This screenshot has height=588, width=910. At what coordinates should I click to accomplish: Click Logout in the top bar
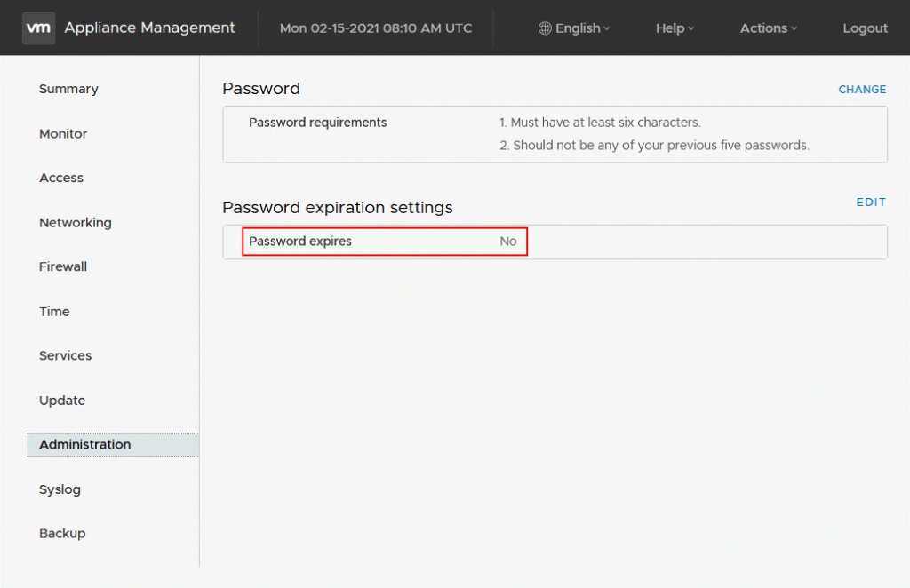tap(864, 28)
